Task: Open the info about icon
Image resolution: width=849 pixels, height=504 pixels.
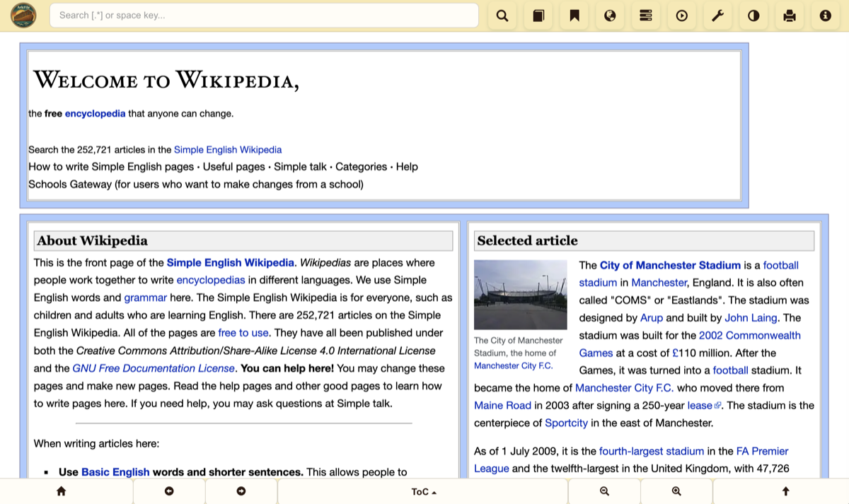Action: pyautogui.click(x=826, y=16)
